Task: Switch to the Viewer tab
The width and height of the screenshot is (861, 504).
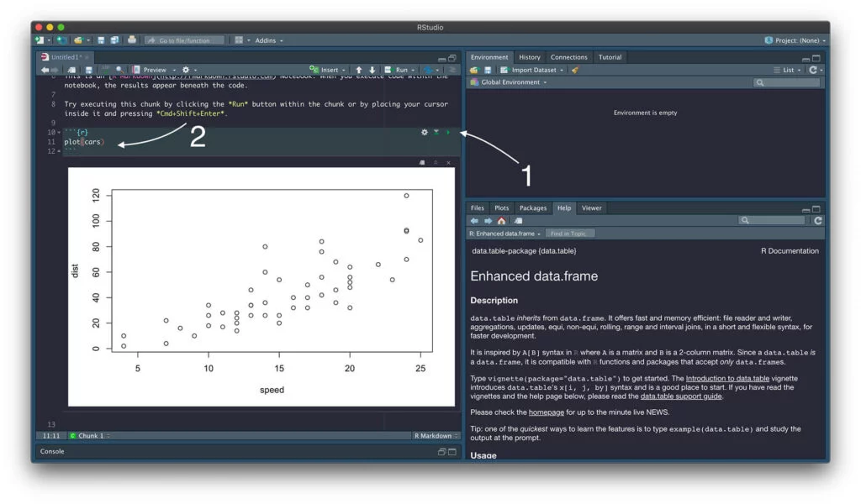Action: point(591,207)
